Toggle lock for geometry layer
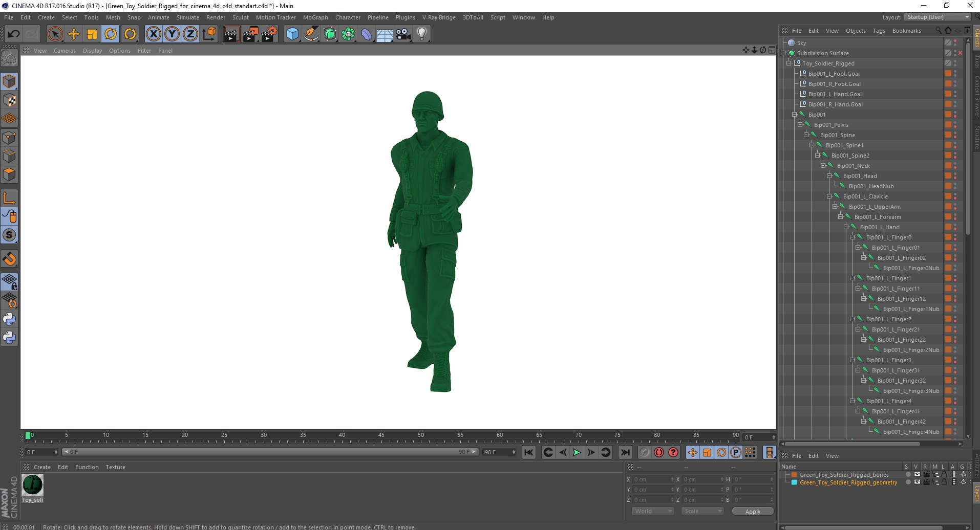The image size is (980, 530). coord(944,482)
